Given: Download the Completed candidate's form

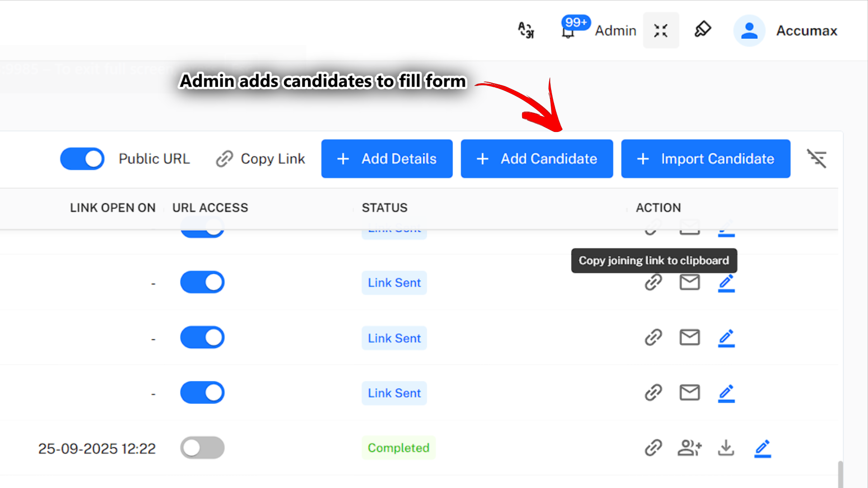Looking at the screenshot, I should (x=726, y=448).
